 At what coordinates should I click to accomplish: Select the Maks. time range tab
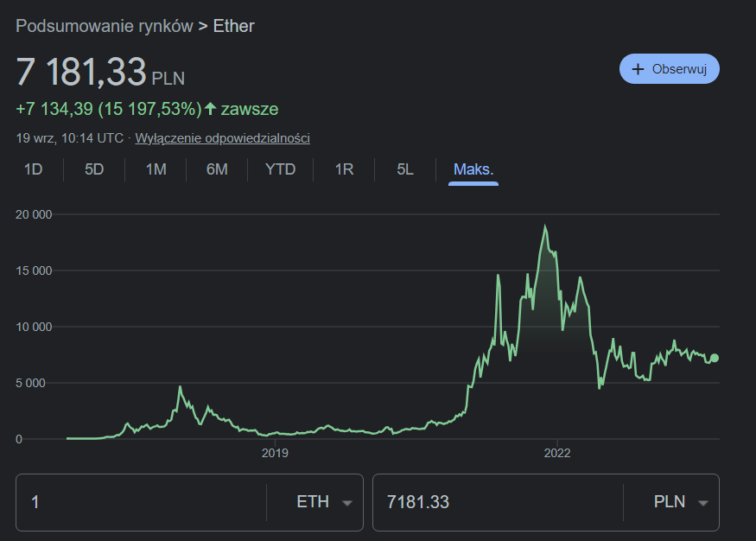click(x=473, y=169)
